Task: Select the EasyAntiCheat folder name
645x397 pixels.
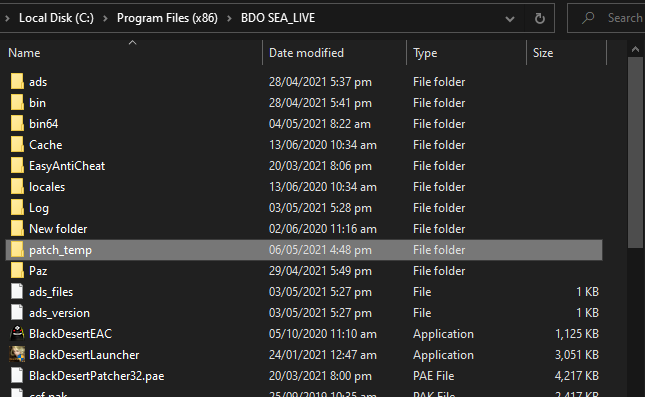Action: (67, 166)
